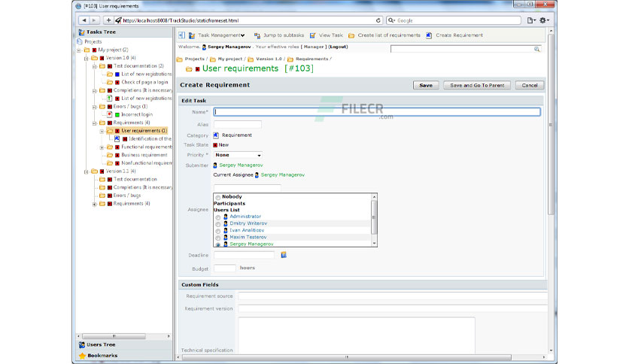Select Functional requirements tree item
The height and width of the screenshot is (364, 629).
click(147, 147)
